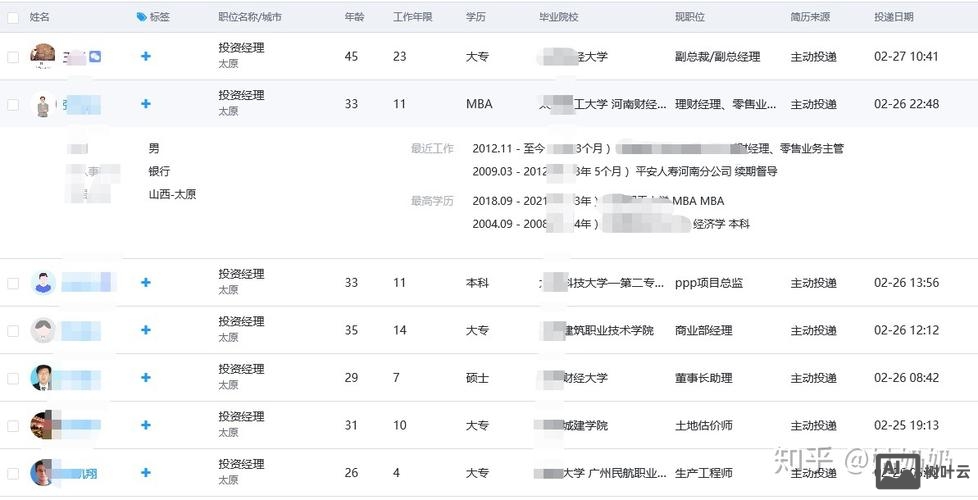Click the work years value 14
The height and width of the screenshot is (500, 978).
tap(400, 330)
